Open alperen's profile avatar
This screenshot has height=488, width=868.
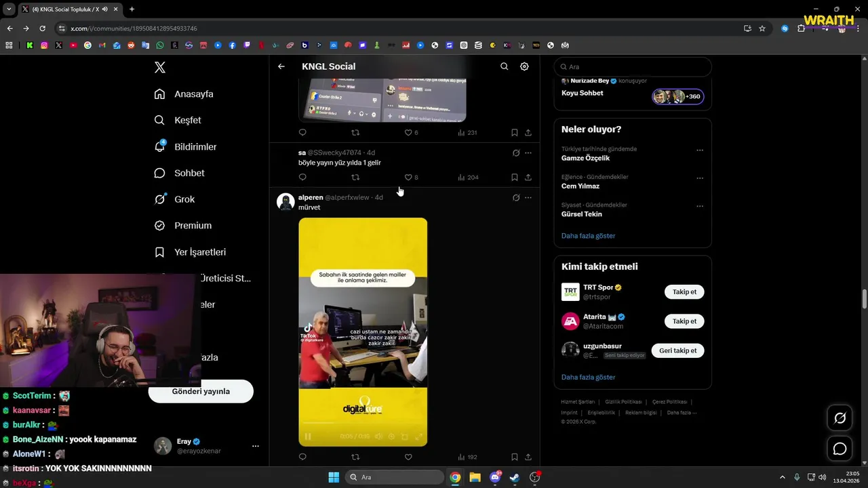[x=285, y=202]
